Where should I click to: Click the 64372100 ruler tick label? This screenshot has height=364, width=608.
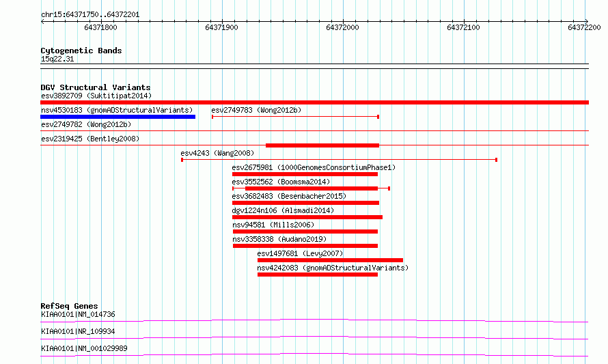pos(463,27)
